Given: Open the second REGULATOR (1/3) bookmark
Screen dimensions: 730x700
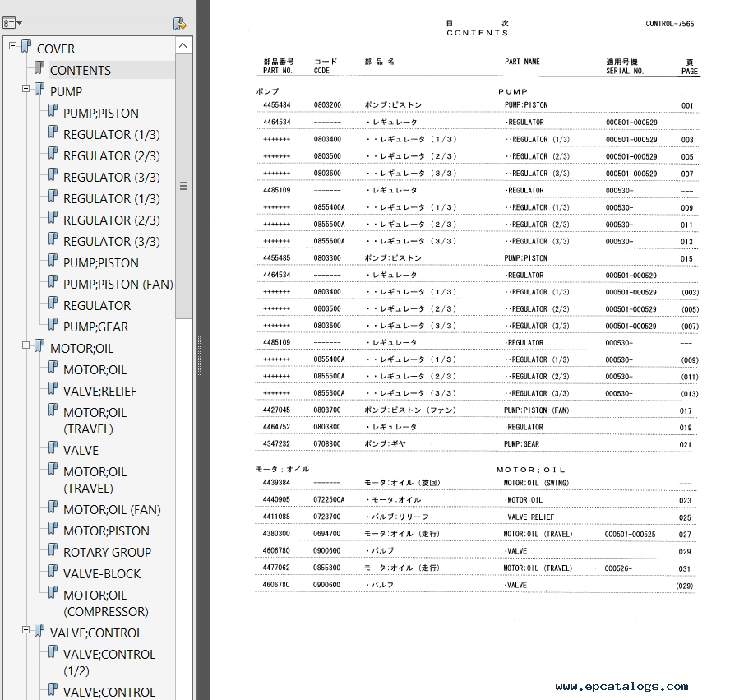Looking at the screenshot, I should click(x=111, y=199).
